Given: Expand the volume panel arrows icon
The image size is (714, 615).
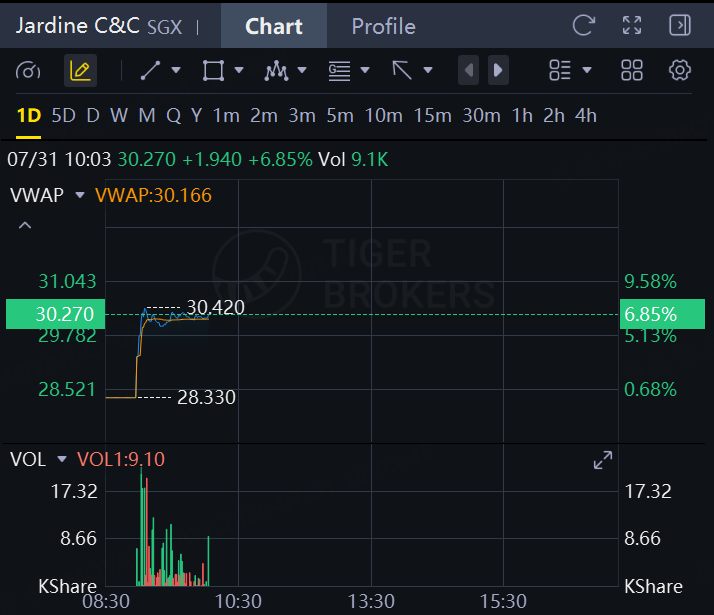Looking at the screenshot, I should 603,460.
